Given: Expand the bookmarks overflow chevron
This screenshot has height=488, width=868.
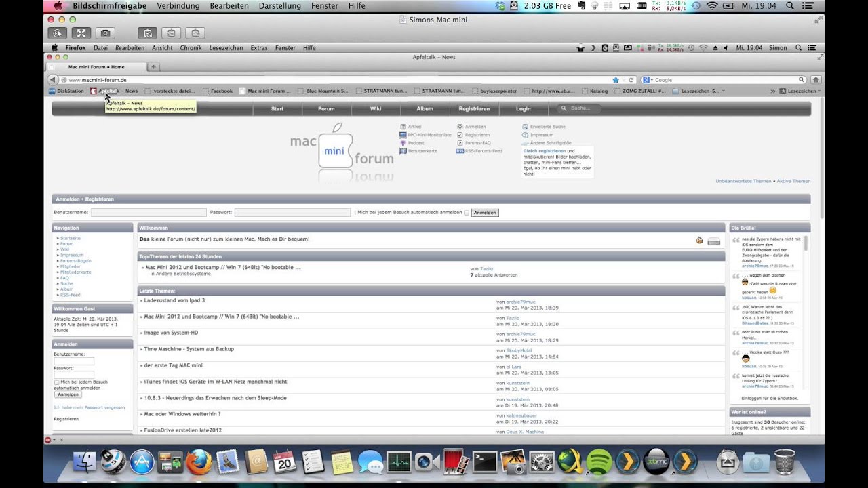Looking at the screenshot, I should (x=773, y=91).
